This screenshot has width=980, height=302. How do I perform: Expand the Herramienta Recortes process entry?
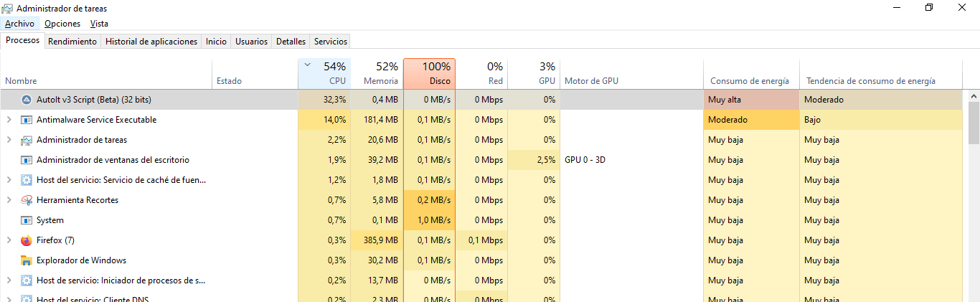click(9, 200)
